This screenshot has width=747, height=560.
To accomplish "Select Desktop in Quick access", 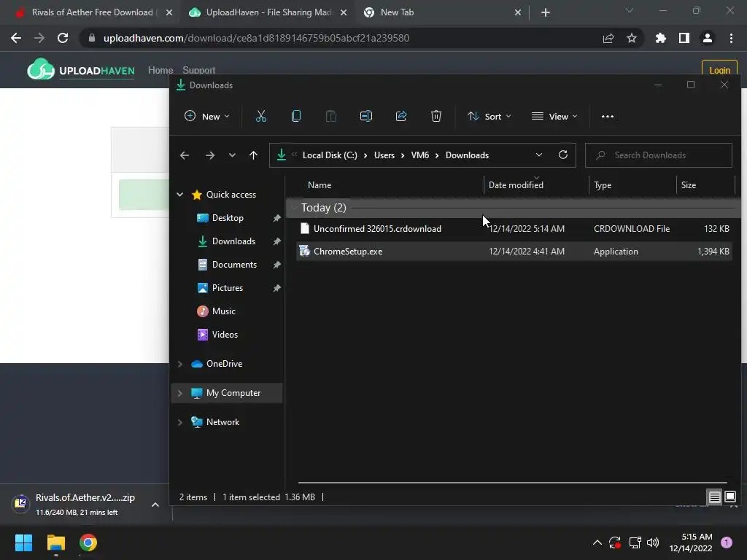I will tap(228, 217).
